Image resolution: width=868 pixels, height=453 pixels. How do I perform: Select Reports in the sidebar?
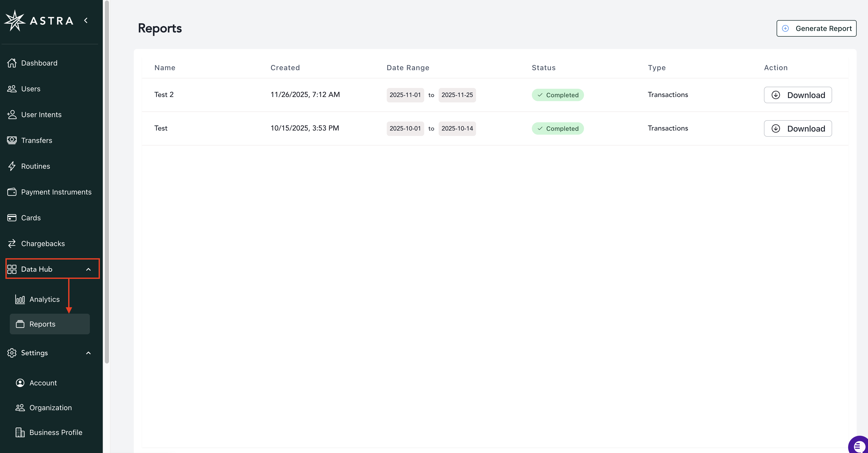[x=50, y=324]
